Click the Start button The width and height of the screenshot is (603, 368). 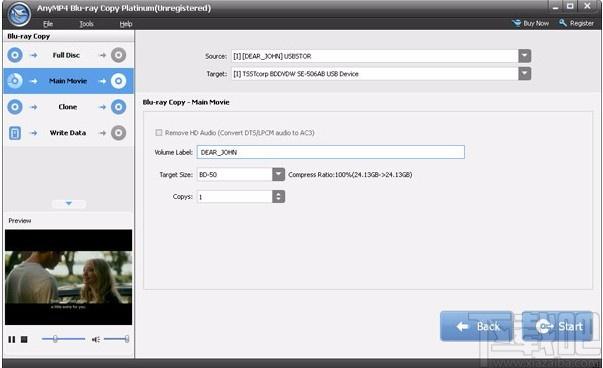pyautogui.click(x=557, y=326)
